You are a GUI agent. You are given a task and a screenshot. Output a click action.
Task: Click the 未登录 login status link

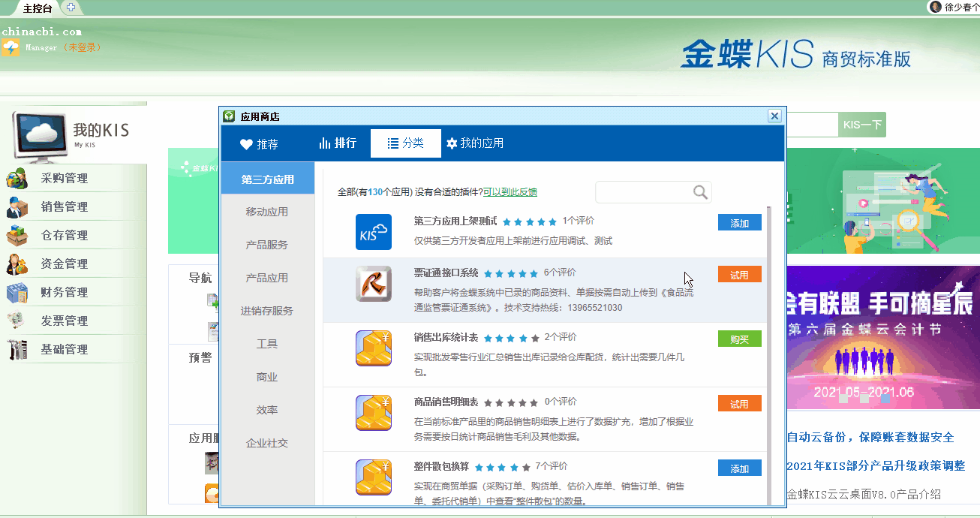81,47
